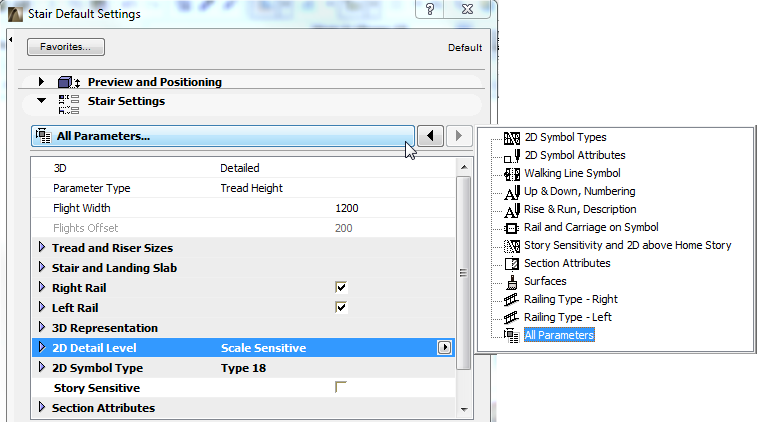Expand the Left Rail group
Viewport: 757px width, 422px height.
tap(42, 307)
